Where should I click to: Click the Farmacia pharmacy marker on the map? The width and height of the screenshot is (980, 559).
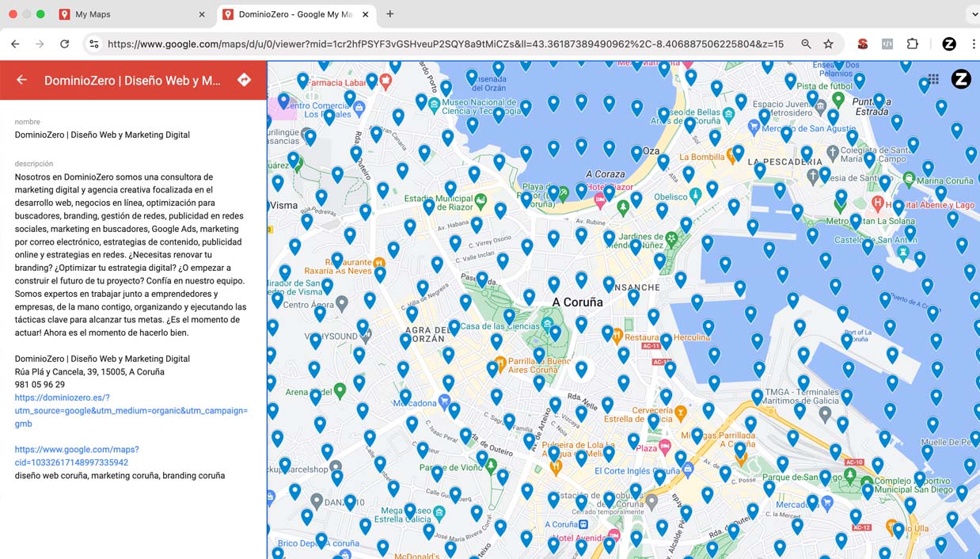coord(386,81)
